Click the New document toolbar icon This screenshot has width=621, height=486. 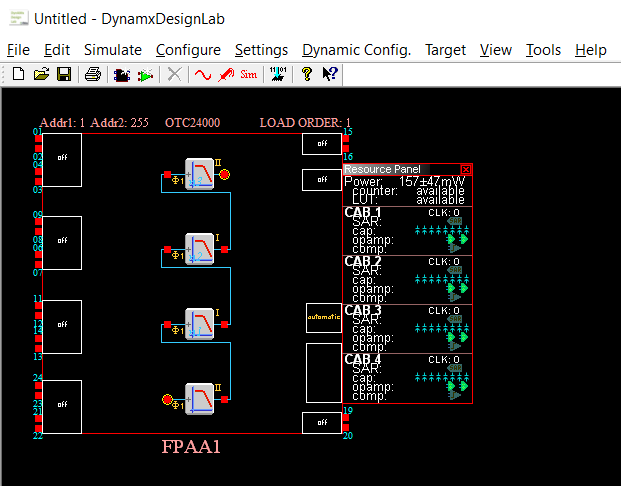click(x=19, y=74)
